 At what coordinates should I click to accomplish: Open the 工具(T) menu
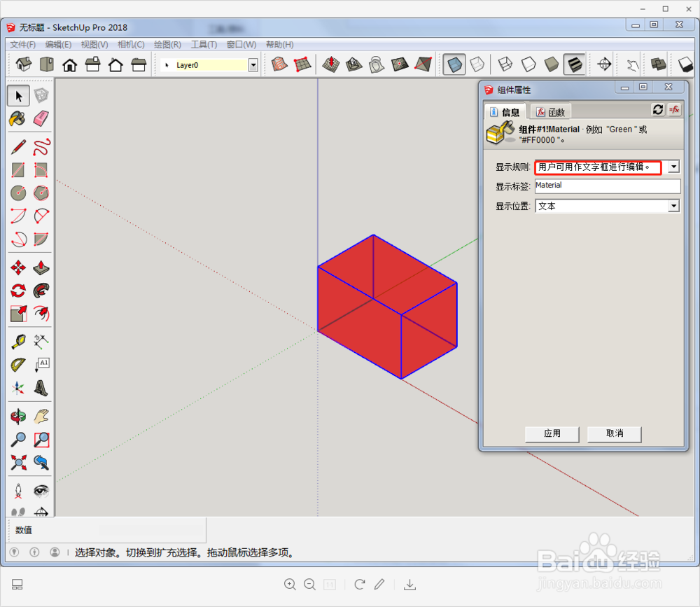point(204,45)
